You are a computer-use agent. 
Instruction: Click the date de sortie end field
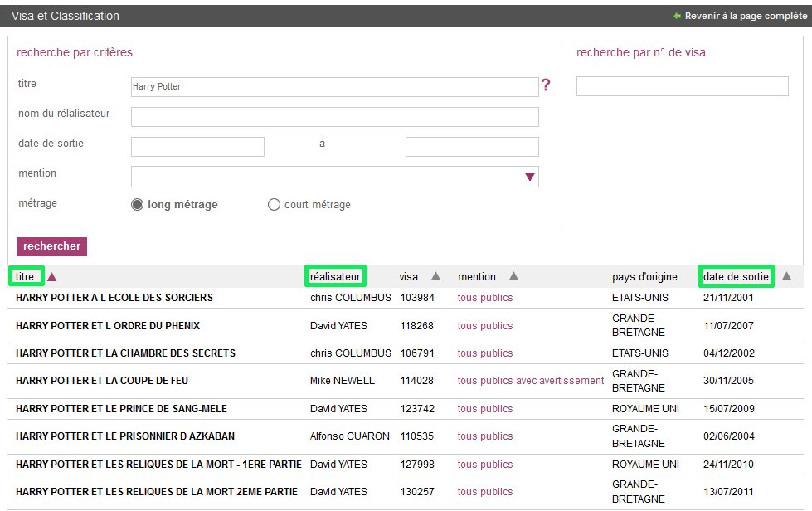coord(472,147)
